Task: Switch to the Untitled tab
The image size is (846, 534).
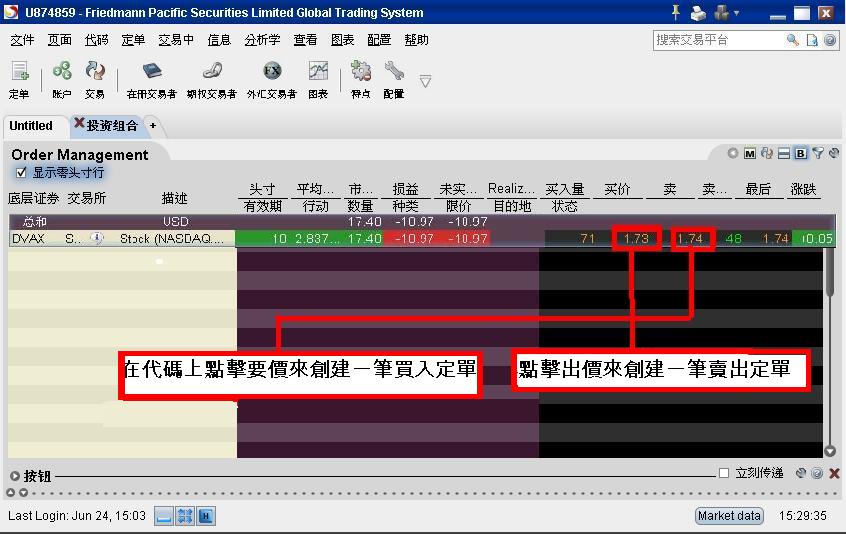Action: click(31, 126)
